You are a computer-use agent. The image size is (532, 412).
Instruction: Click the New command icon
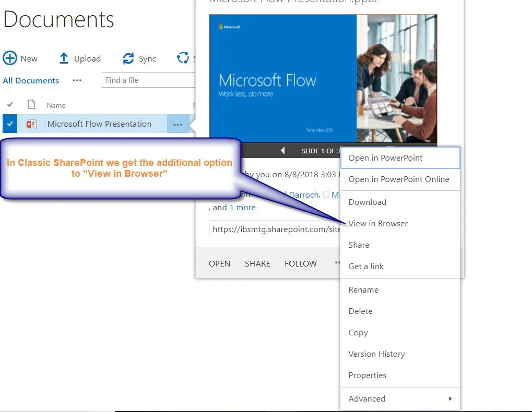(10, 58)
